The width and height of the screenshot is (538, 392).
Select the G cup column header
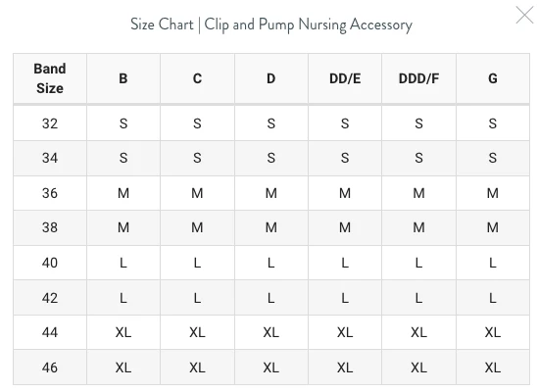pos(493,78)
